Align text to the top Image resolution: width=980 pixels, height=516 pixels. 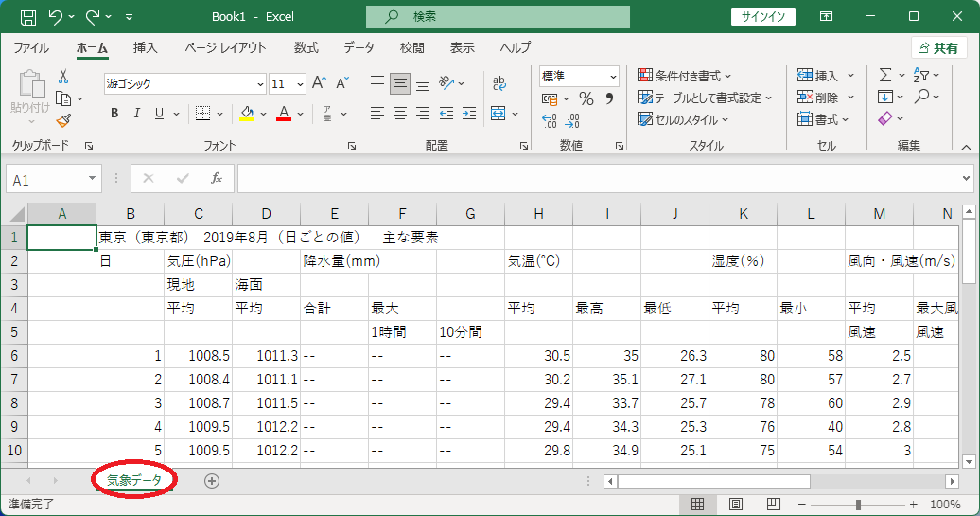click(376, 82)
